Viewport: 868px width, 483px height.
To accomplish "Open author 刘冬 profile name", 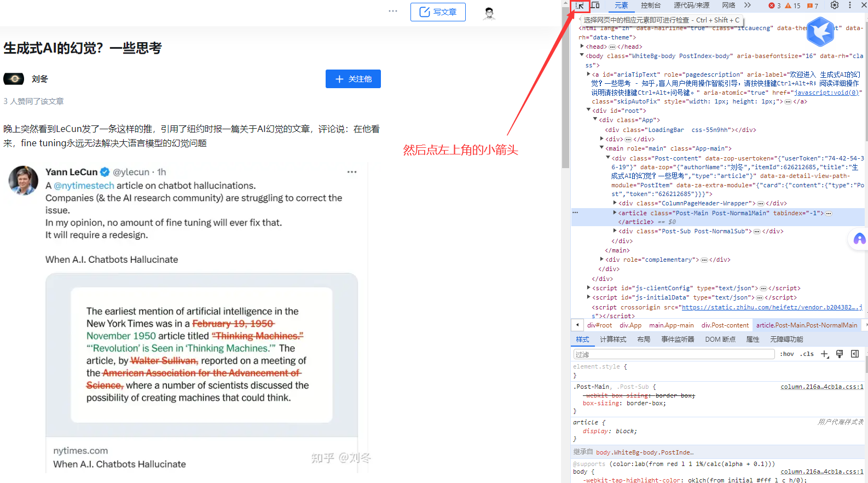I will click(x=40, y=79).
